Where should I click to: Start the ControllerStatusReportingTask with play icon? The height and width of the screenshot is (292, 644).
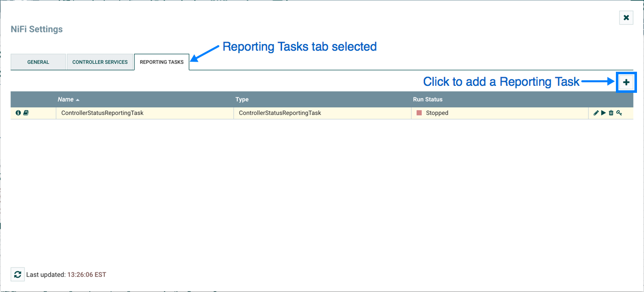tap(603, 113)
